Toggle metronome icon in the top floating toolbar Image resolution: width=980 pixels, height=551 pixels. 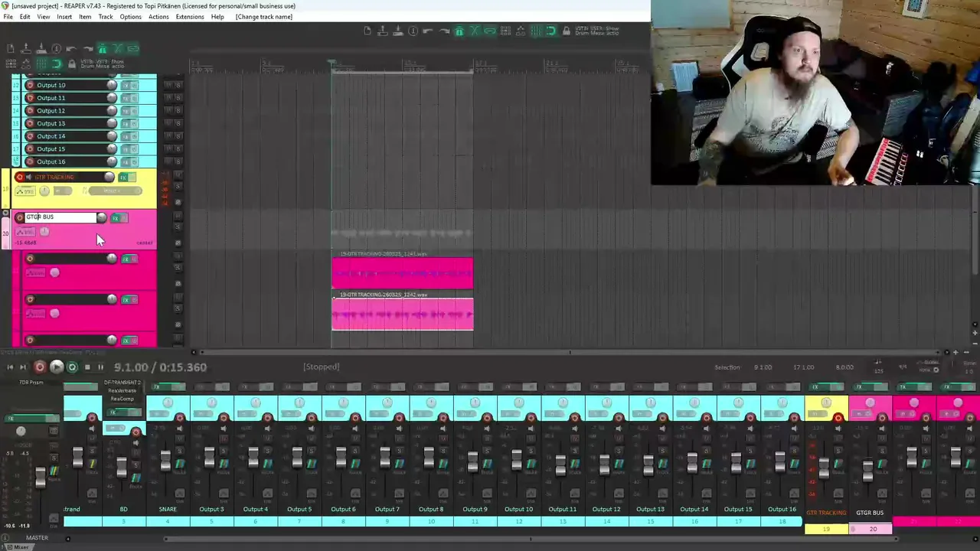pos(459,31)
